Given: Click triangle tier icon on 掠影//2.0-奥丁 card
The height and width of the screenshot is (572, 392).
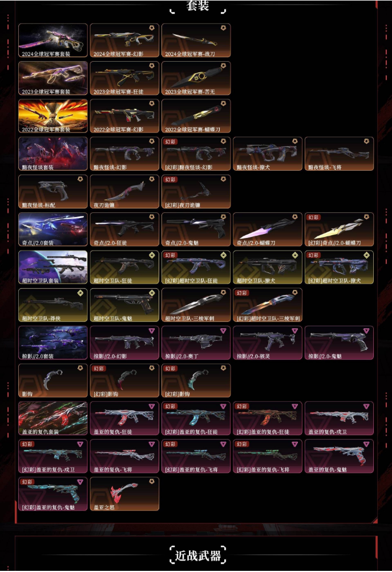Looking at the screenshot, I should (223, 331).
